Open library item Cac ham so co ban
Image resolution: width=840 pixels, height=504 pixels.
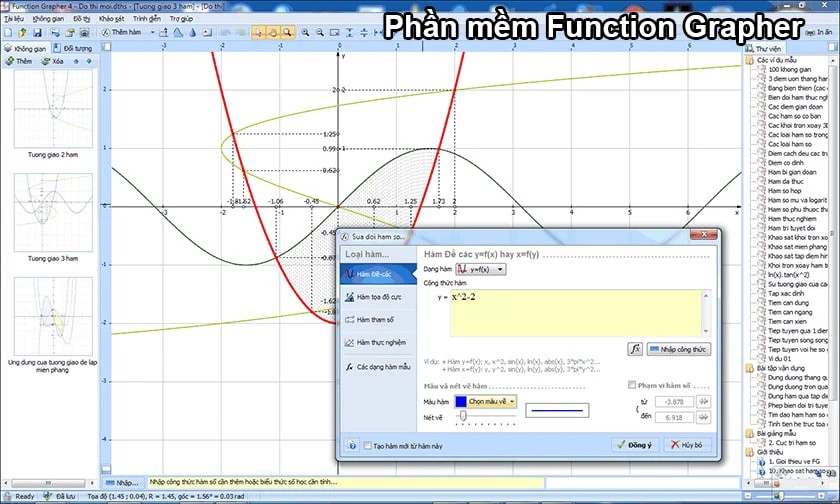[794, 116]
